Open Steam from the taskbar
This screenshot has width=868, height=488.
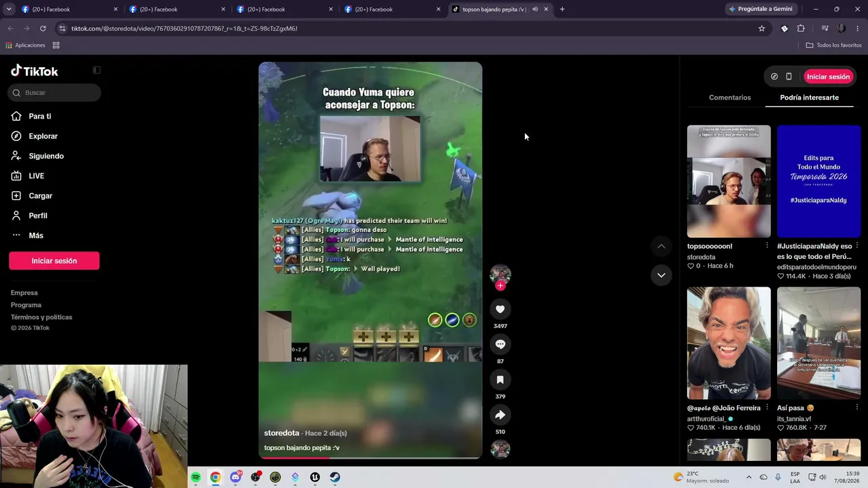[335, 477]
